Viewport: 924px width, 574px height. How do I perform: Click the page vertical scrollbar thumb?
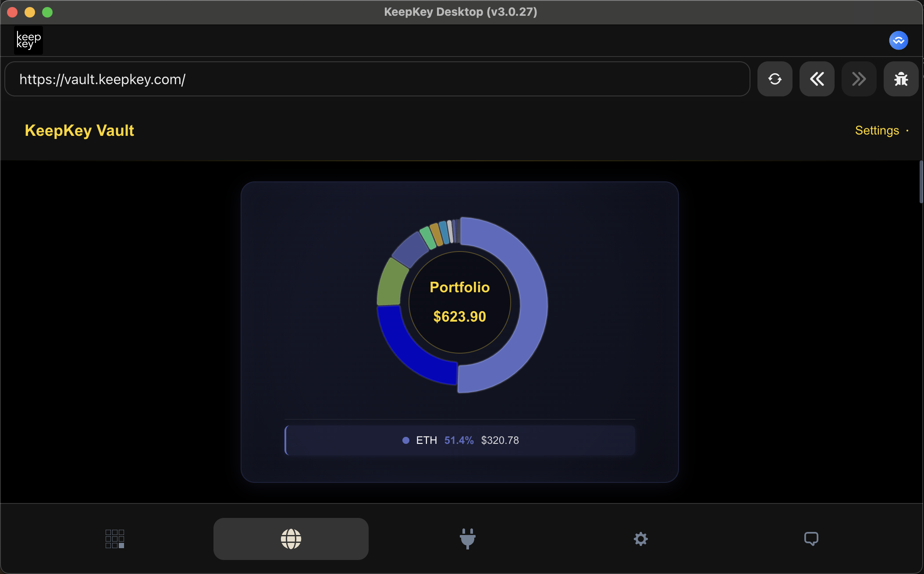point(921,182)
